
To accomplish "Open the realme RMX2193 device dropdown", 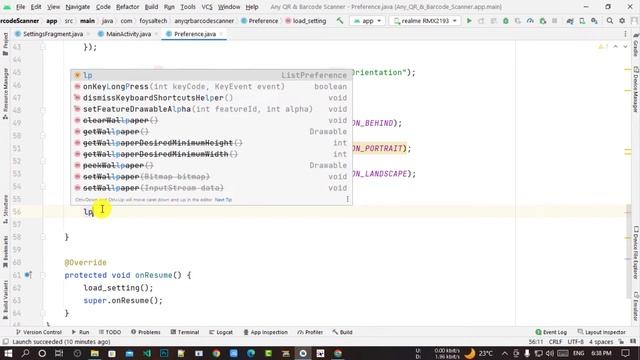I will (425, 20).
